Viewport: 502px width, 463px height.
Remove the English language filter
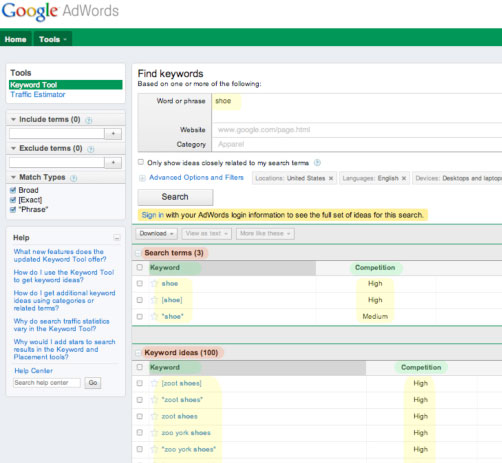tap(404, 178)
